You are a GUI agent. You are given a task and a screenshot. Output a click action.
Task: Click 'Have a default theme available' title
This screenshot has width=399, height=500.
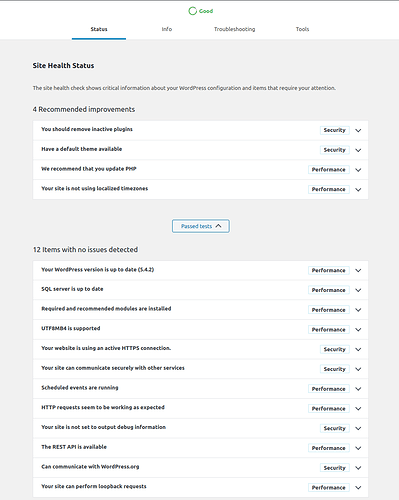click(81, 149)
